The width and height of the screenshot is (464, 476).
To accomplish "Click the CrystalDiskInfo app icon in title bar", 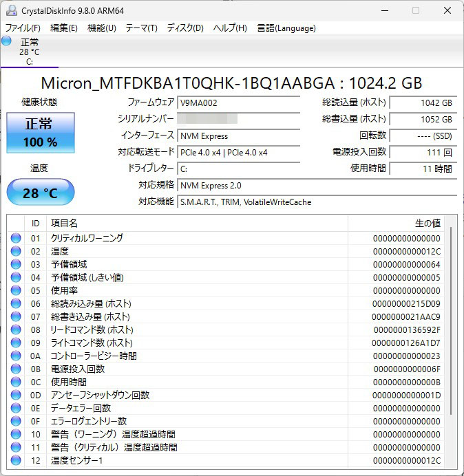I will (x=10, y=10).
